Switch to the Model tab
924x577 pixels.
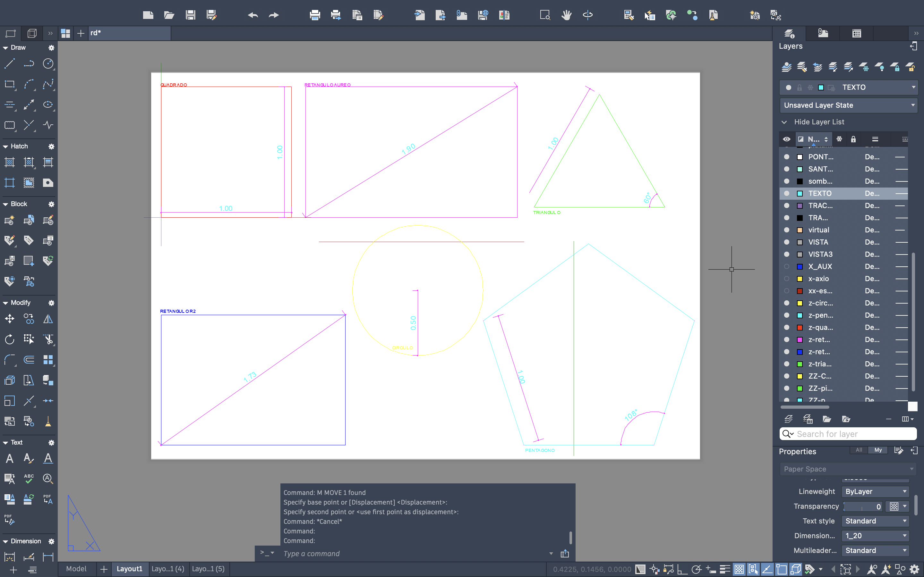(x=76, y=569)
